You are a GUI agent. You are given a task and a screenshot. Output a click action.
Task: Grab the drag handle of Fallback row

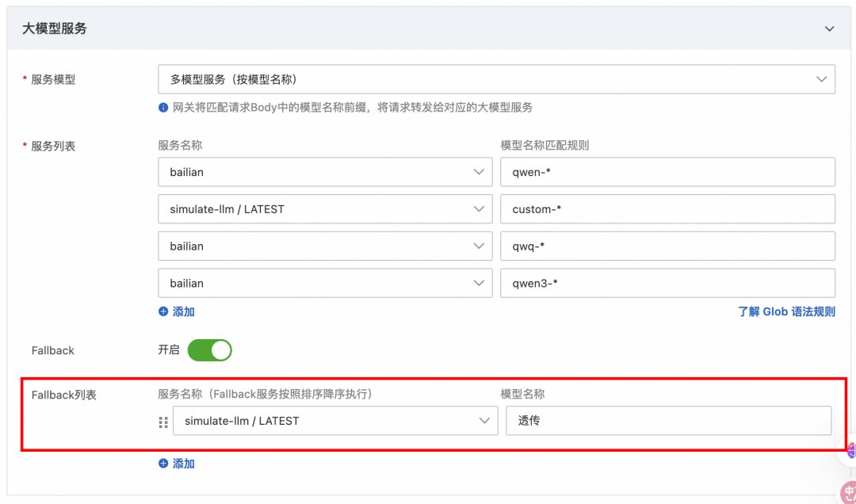click(x=163, y=422)
